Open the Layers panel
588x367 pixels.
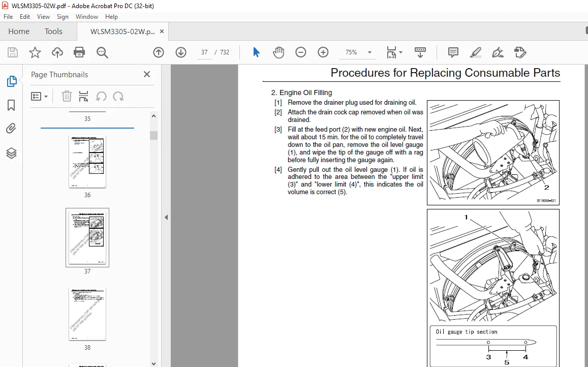(x=11, y=153)
